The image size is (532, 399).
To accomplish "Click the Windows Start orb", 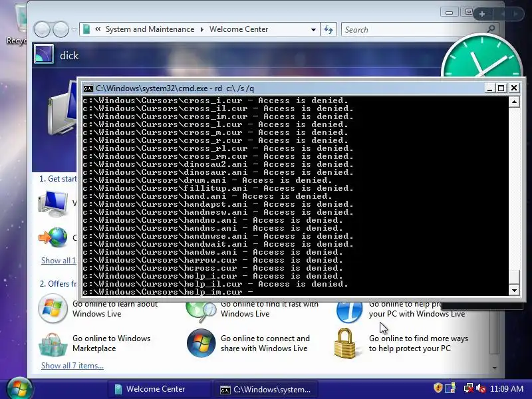I will tap(19, 389).
